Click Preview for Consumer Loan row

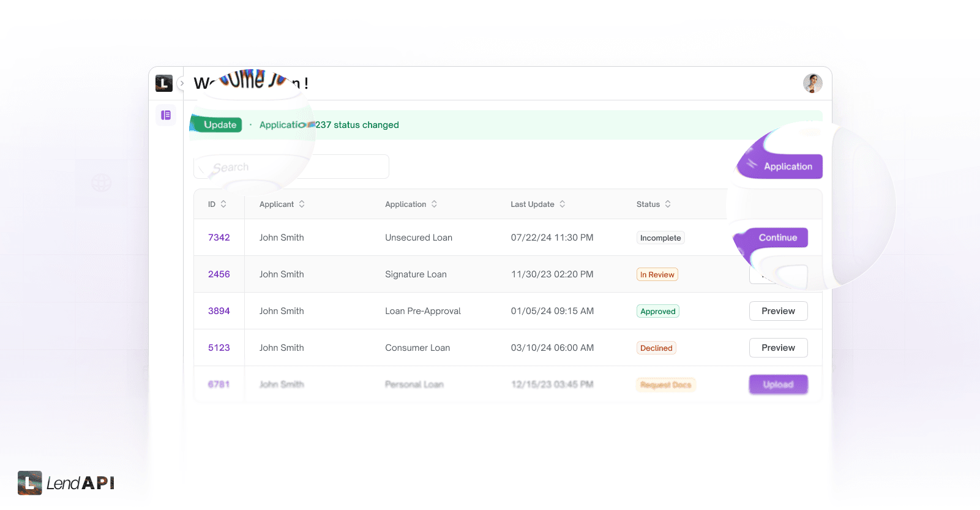(779, 348)
